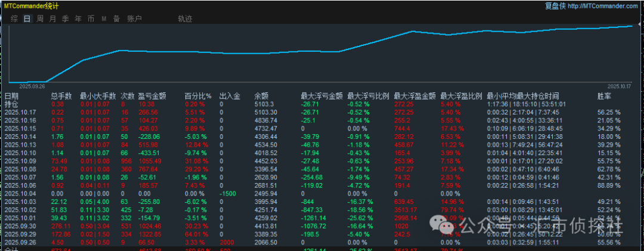Image resolution: width=644 pixels, height=251 pixels.
Task: Select the M tab
Action: click(104, 18)
